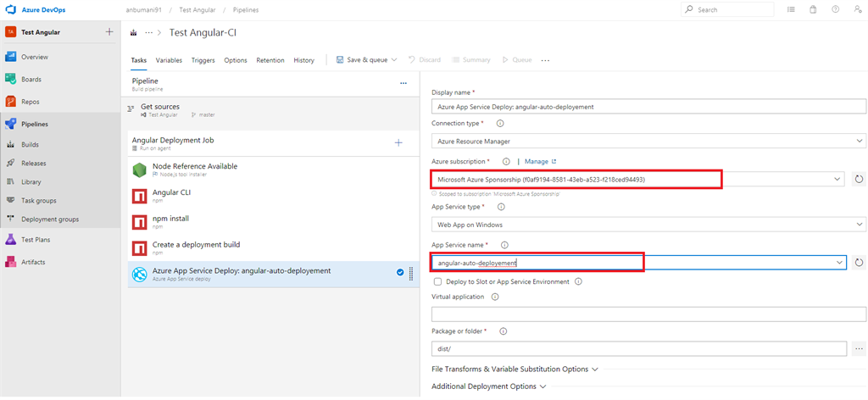Switch to the History tab
The width and height of the screenshot is (868, 400).
[304, 60]
